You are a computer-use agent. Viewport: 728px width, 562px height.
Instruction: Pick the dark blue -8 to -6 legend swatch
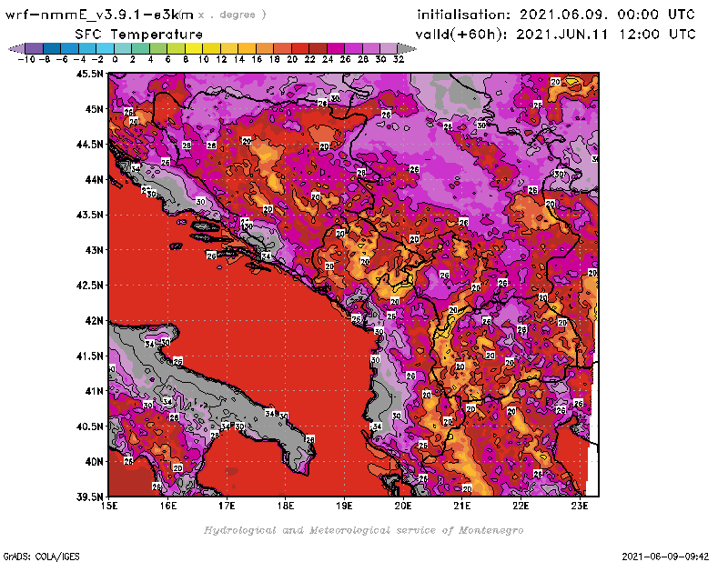coord(52,48)
